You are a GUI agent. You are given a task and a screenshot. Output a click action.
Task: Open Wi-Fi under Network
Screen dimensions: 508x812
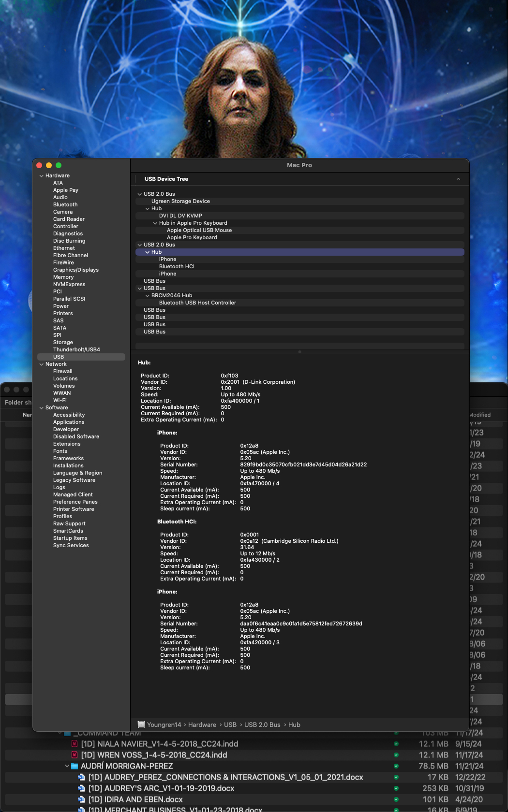60,400
